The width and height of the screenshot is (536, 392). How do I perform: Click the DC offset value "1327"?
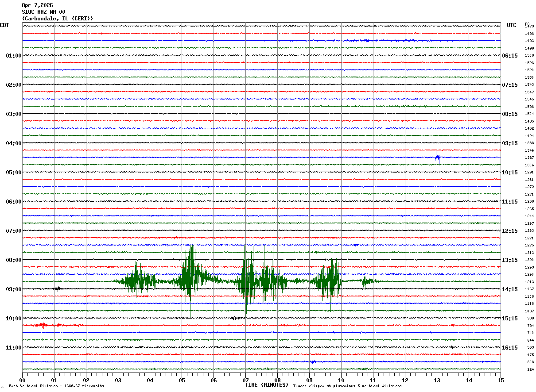coord(529,158)
